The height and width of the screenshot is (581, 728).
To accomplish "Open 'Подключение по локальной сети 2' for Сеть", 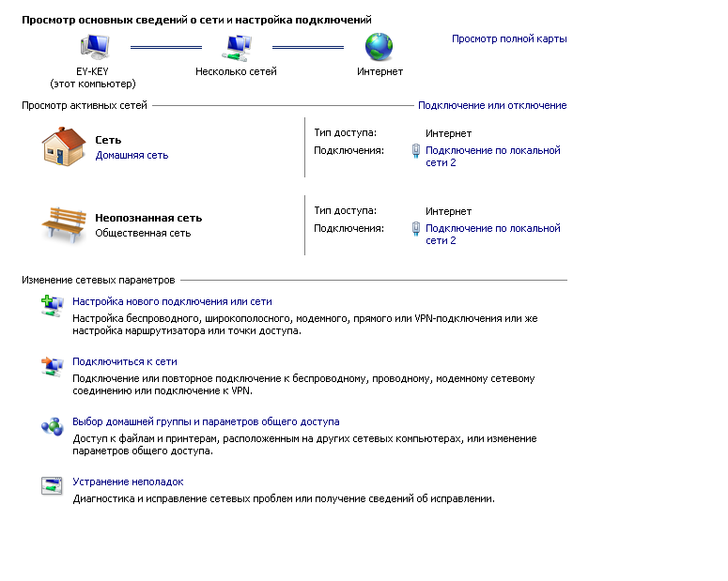I will coord(493,157).
